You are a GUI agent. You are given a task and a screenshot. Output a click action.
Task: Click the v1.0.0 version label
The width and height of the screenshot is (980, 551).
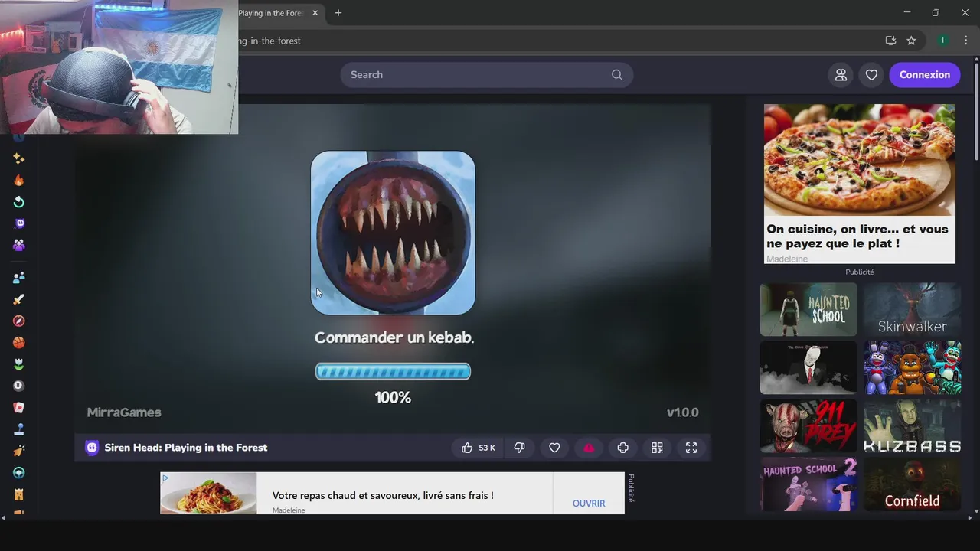682,412
